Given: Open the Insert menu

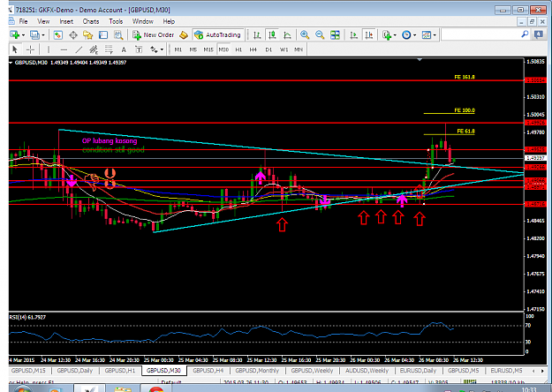Looking at the screenshot, I should click(66, 21).
